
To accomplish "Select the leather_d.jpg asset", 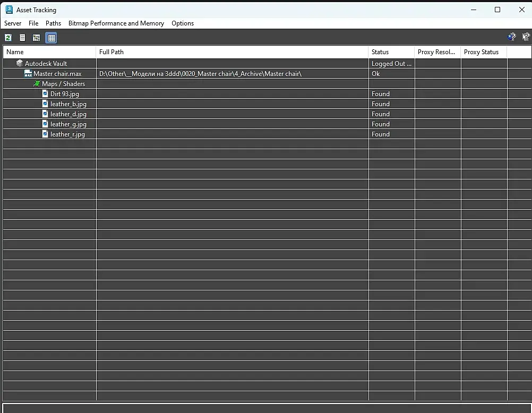I will point(68,114).
